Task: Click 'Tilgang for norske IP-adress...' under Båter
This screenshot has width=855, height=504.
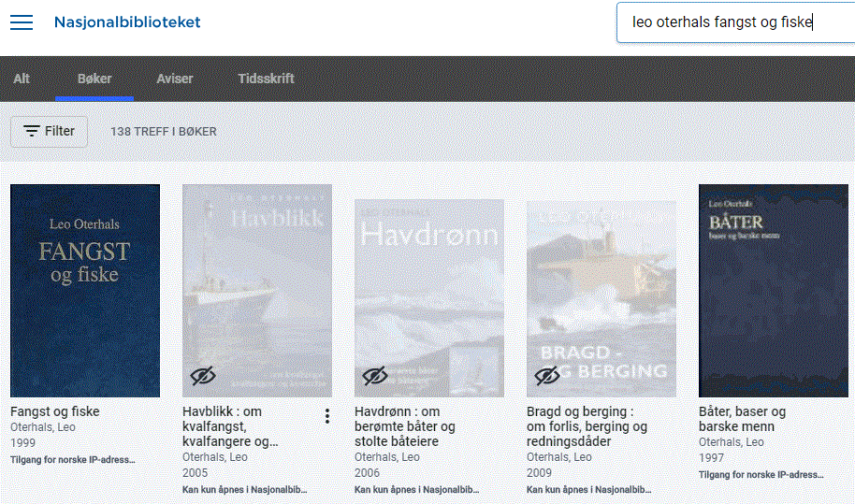Action: pos(761,475)
